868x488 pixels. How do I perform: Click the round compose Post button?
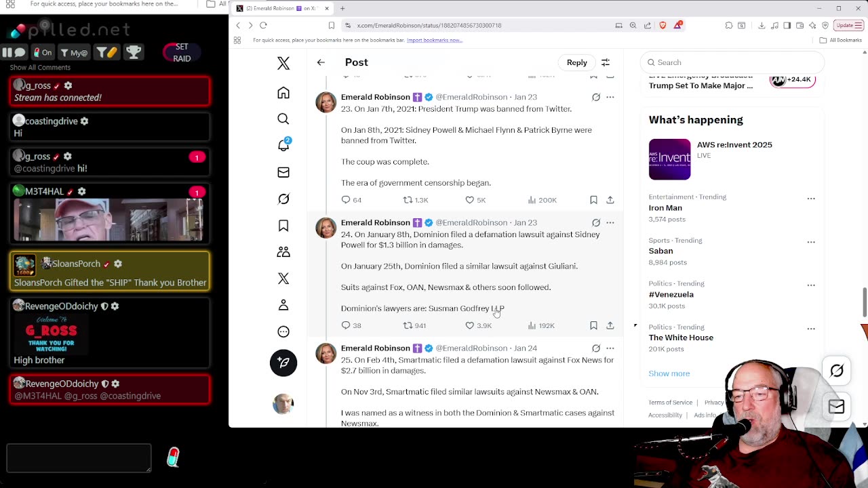click(x=283, y=363)
